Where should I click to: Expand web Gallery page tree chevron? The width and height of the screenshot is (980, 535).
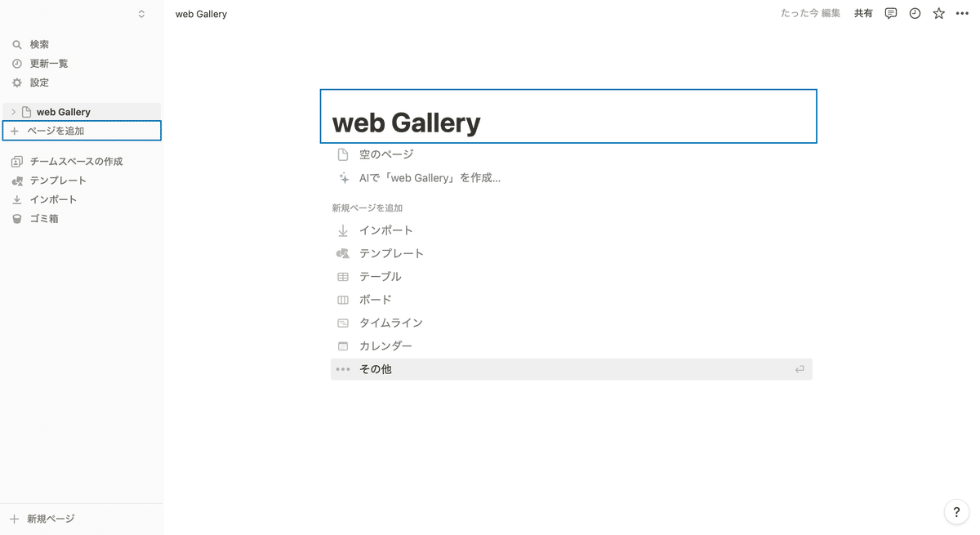pyautogui.click(x=13, y=112)
